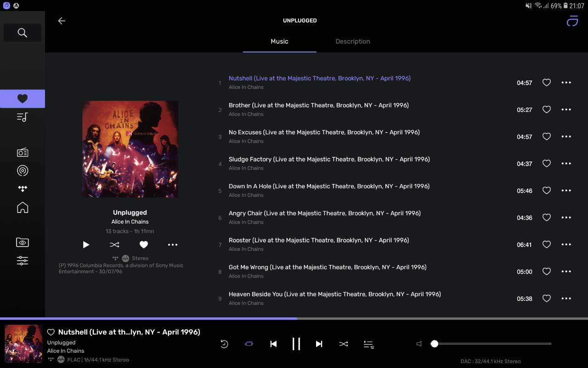
Task: Select the Music tab
Action: coord(279,41)
